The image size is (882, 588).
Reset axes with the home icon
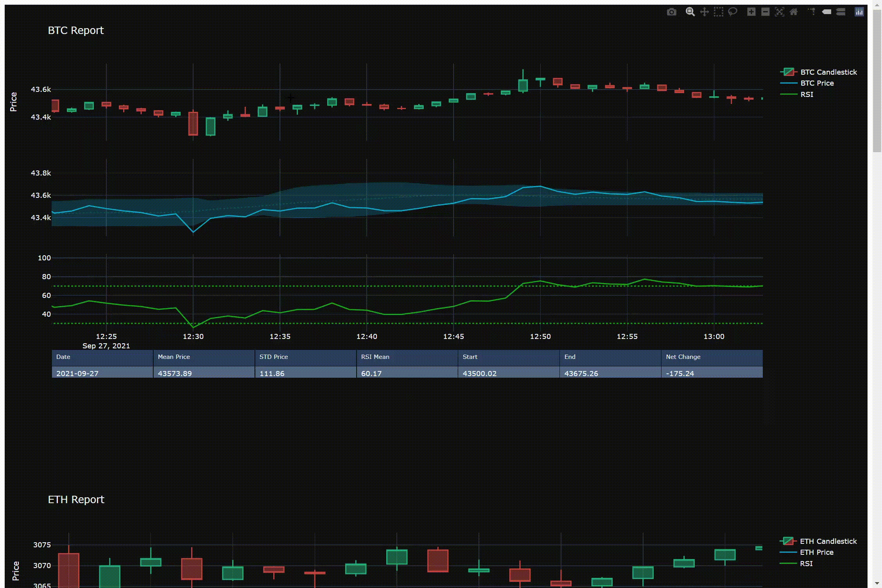tap(793, 12)
